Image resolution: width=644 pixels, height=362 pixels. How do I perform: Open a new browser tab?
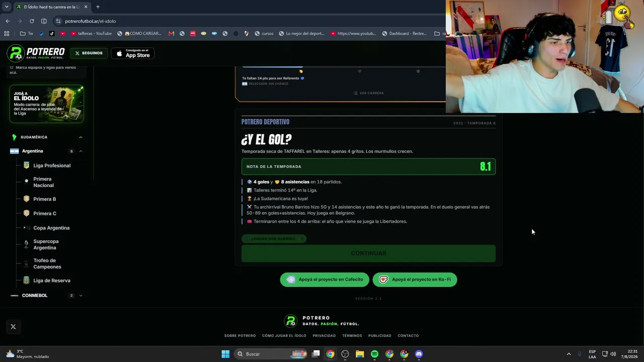[x=98, y=7]
